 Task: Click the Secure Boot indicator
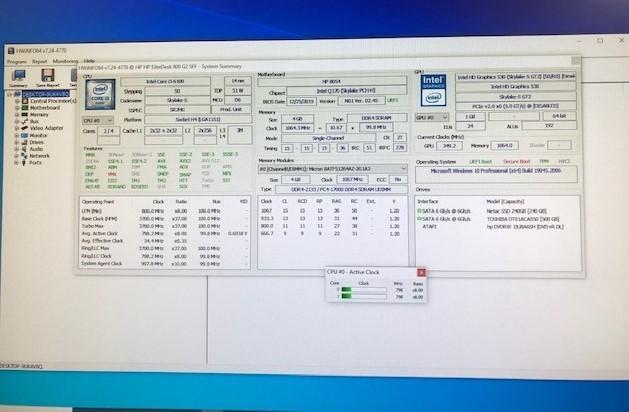[517, 162]
